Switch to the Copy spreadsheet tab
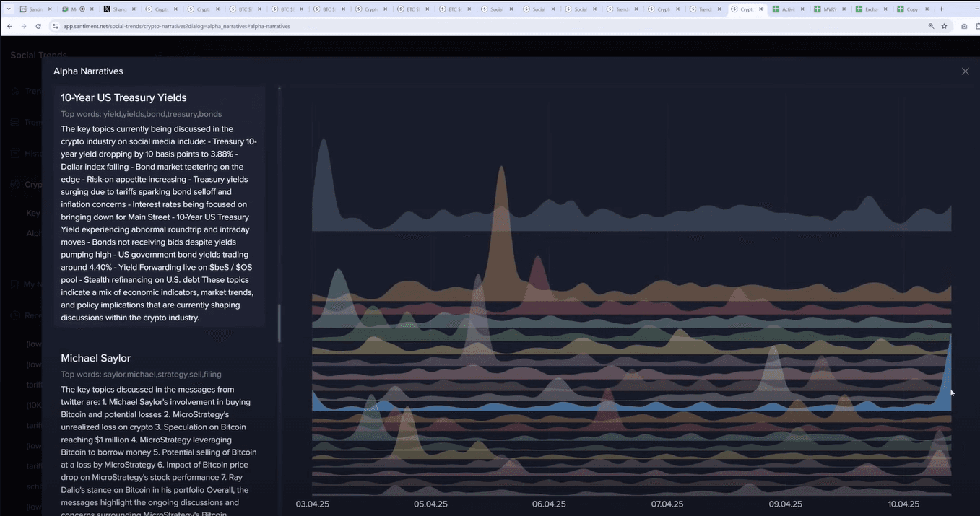 [912, 9]
